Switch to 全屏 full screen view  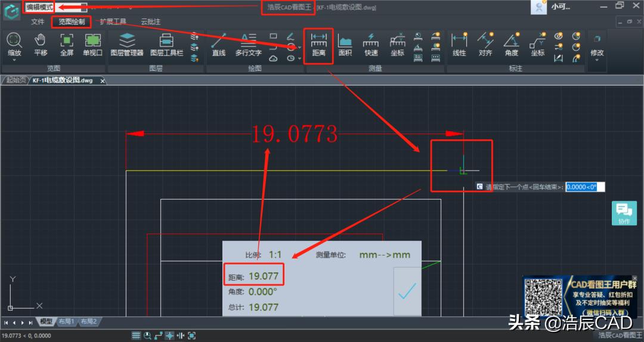click(67, 44)
